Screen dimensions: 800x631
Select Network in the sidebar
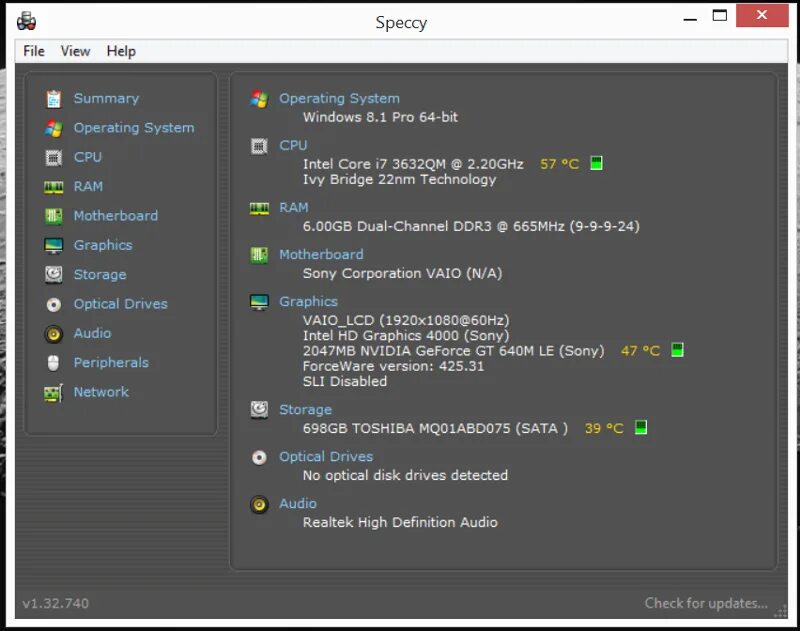(101, 392)
